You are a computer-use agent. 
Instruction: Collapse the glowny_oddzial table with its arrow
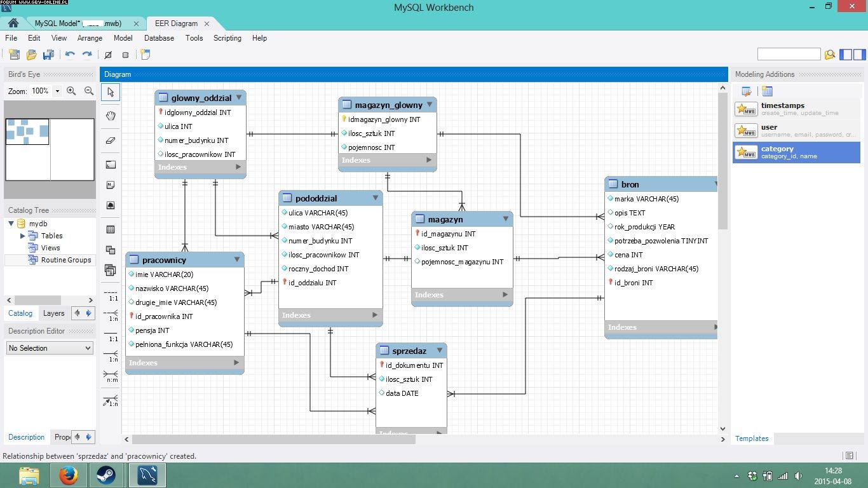pyautogui.click(x=239, y=98)
